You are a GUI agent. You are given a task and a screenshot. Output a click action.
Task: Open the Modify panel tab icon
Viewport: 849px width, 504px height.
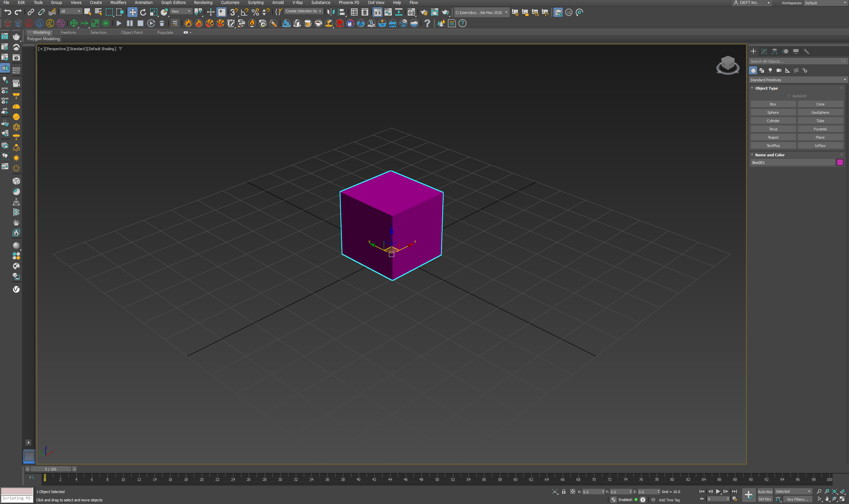point(764,51)
